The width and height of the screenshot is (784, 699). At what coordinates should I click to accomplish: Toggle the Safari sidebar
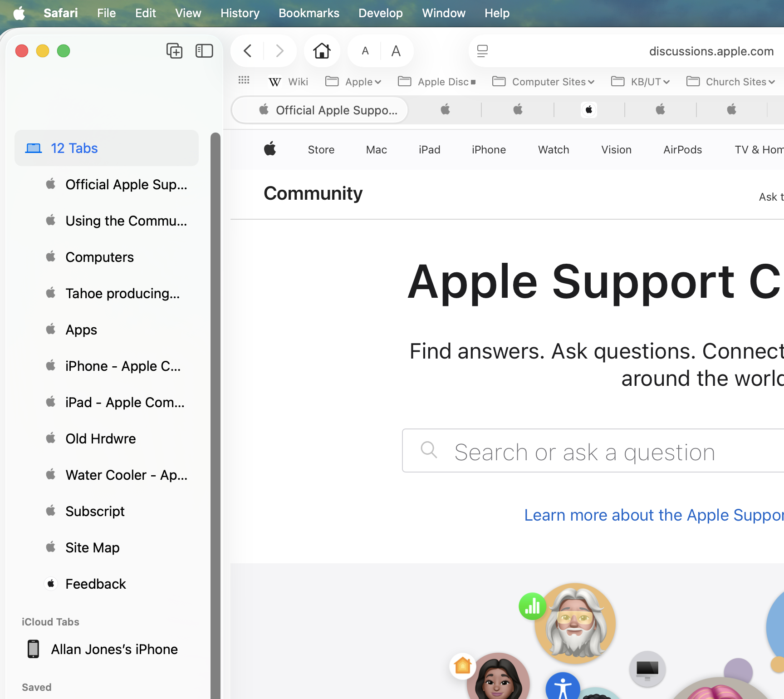(204, 51)
